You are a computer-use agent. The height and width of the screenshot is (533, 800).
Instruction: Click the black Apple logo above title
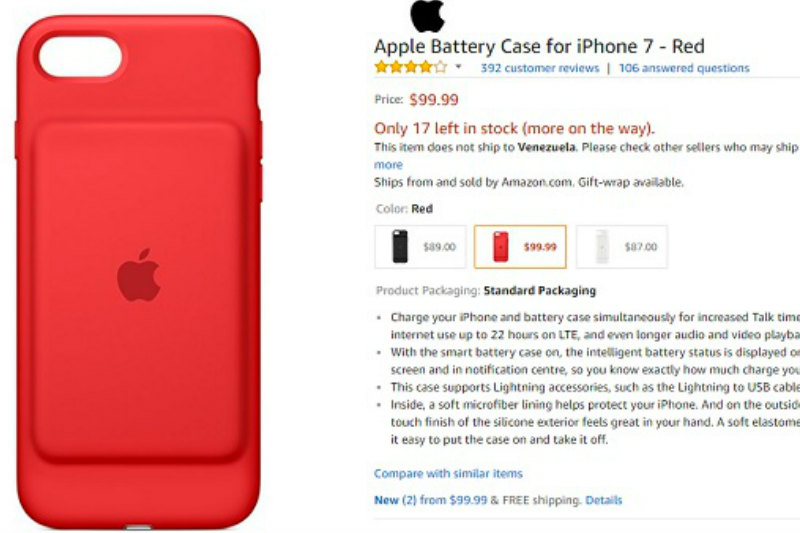(428, 15)
